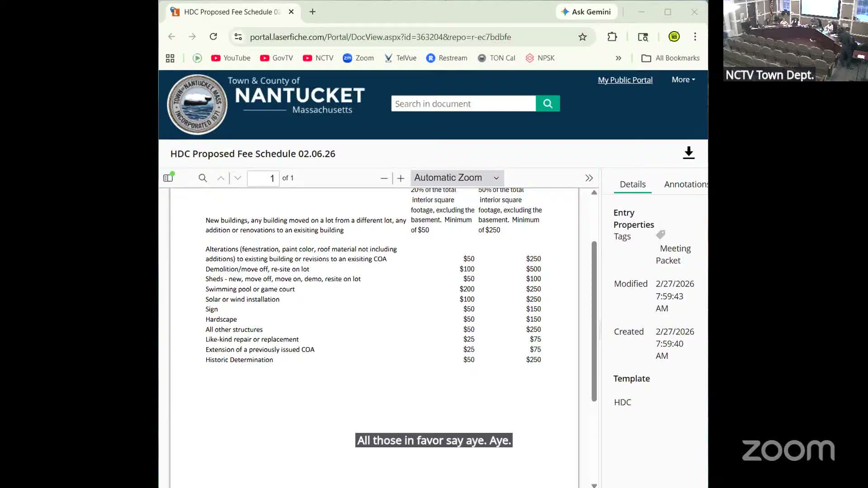The image size is (868, 488).
Task: Click the site permissions icon in address bar
Action: pyautogui.click(x=238, y=37)
